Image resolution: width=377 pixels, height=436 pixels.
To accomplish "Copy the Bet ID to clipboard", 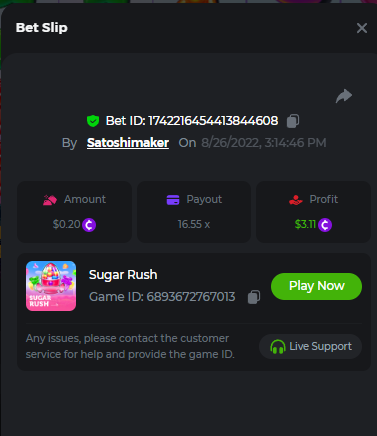I will click(x=293, y=121).
